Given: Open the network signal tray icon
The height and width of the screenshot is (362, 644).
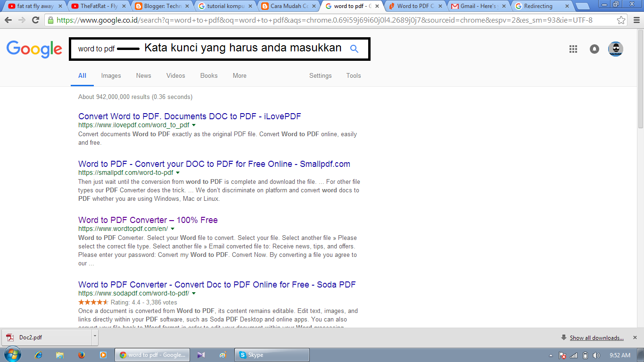Looking at the screenshot, I should point(574,355).
